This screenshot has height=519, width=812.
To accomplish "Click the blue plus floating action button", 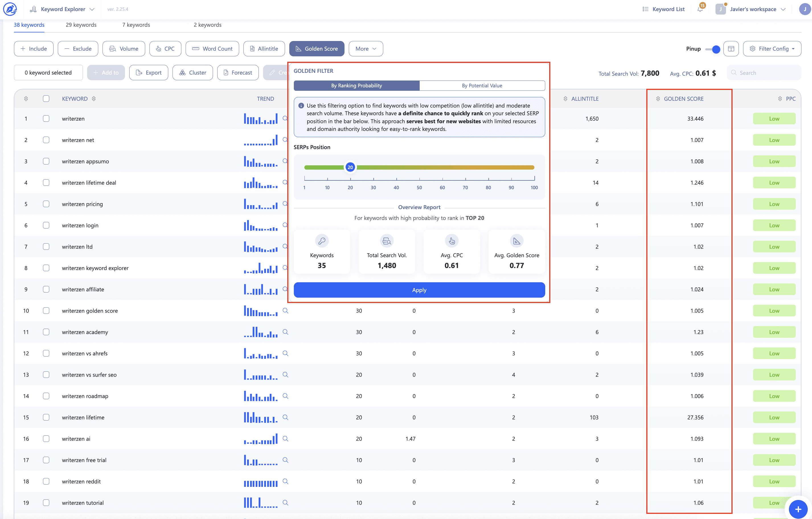I will tap(798, 509).
